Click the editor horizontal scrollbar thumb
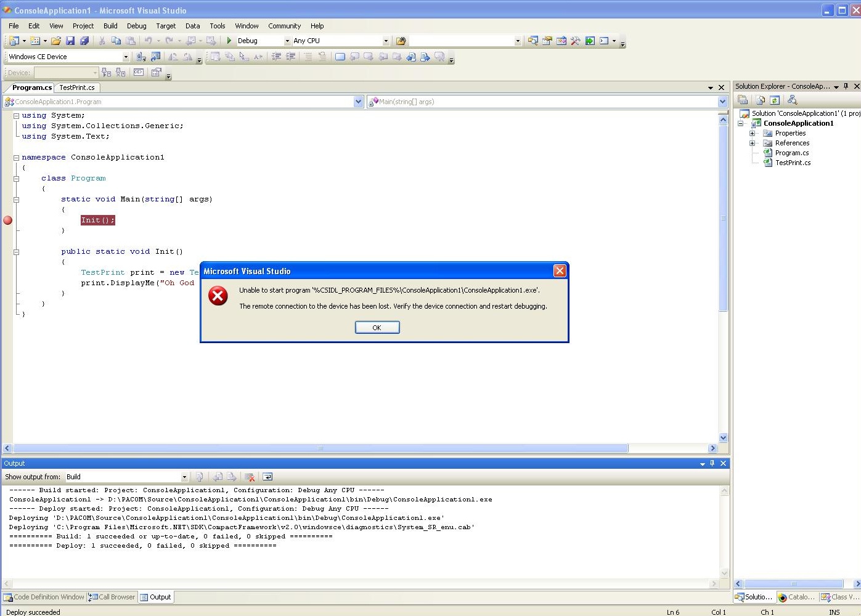861x616 pixels. coord(320,448)
